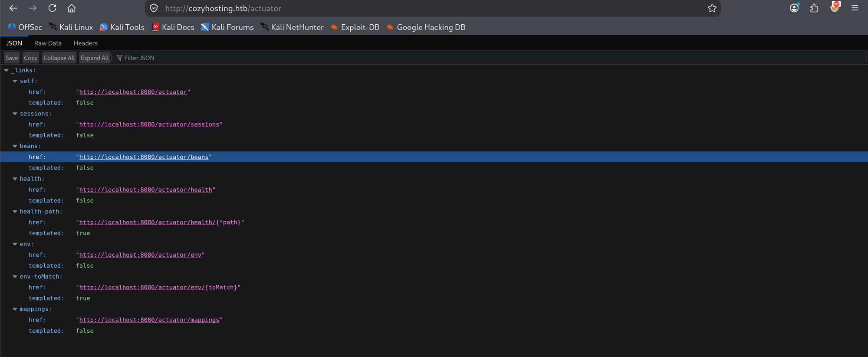Open the OffSec bookmark
The height and width of the screenshot is (357, 868).
(x=25, y=27)
